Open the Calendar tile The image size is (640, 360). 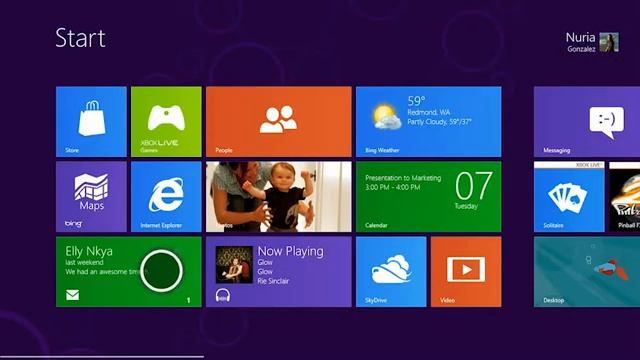click(x=429, y=197)
